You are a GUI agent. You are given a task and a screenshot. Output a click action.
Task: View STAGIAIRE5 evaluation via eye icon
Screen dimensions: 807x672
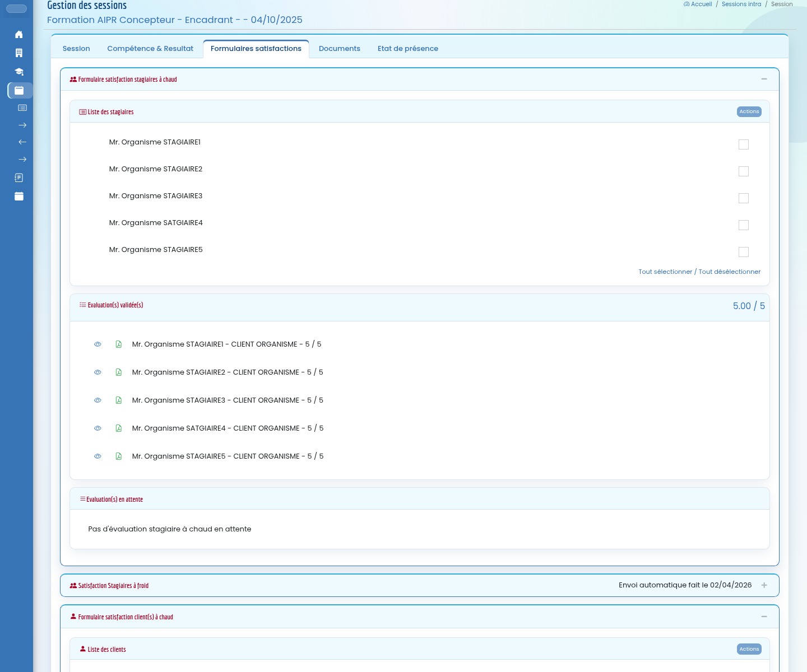pos(98,456)
